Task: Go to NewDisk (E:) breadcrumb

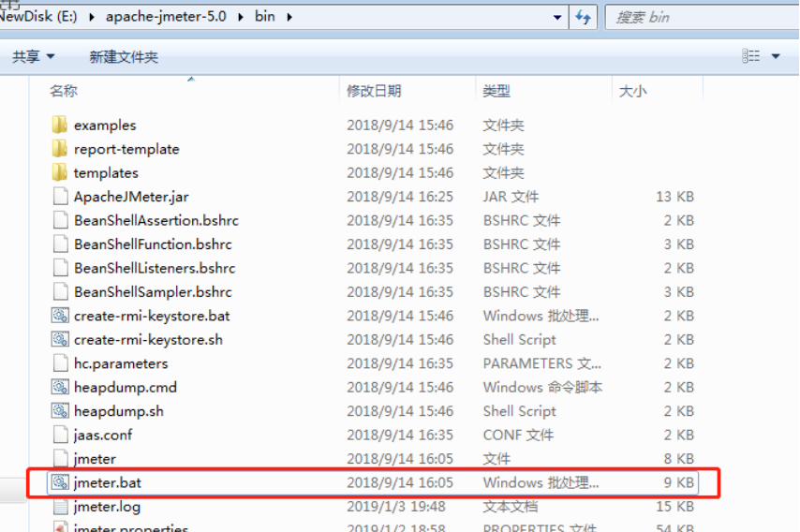Action: pyautogui.click(x=38, y=16)
